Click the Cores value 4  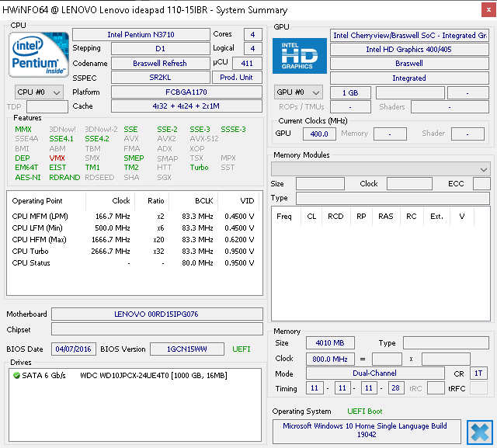pos(253,34)
